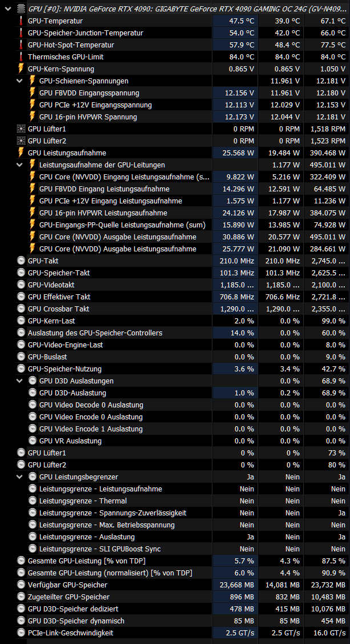Screen dimensions: 350x644
Task: Select GPU D3D-Speicher dediziert row
Action: (73, 609)
